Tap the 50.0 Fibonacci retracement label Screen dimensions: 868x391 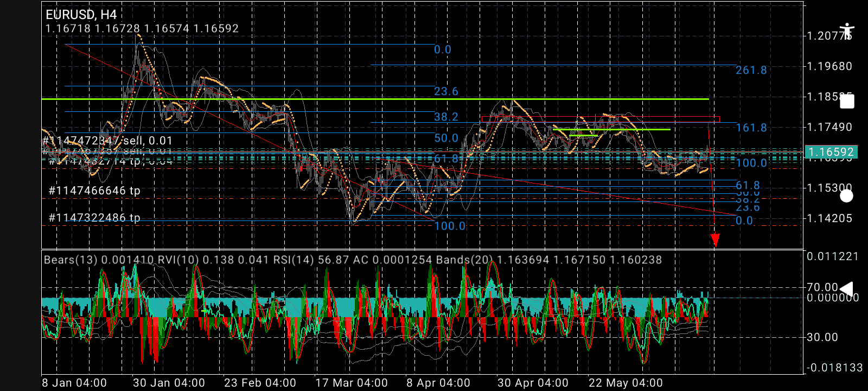coord(446,138)
